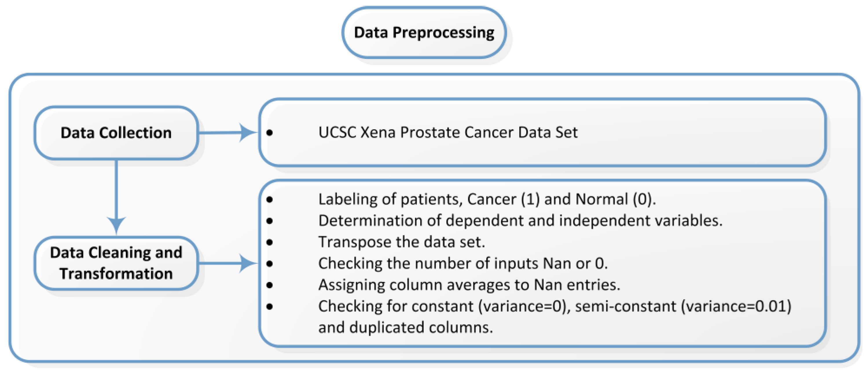868x372 pixels.
Task: Click the bullet beside Assigning column averages
Action: tap(269, 285)
